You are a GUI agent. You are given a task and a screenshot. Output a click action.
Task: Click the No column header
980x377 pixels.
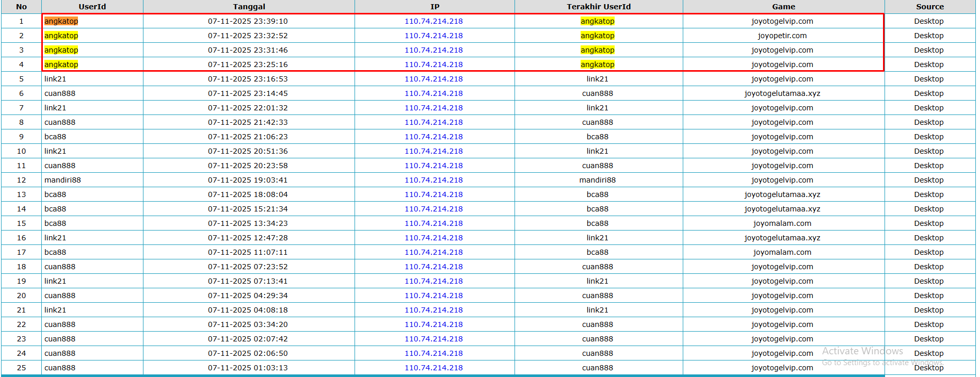coord(22,7)
